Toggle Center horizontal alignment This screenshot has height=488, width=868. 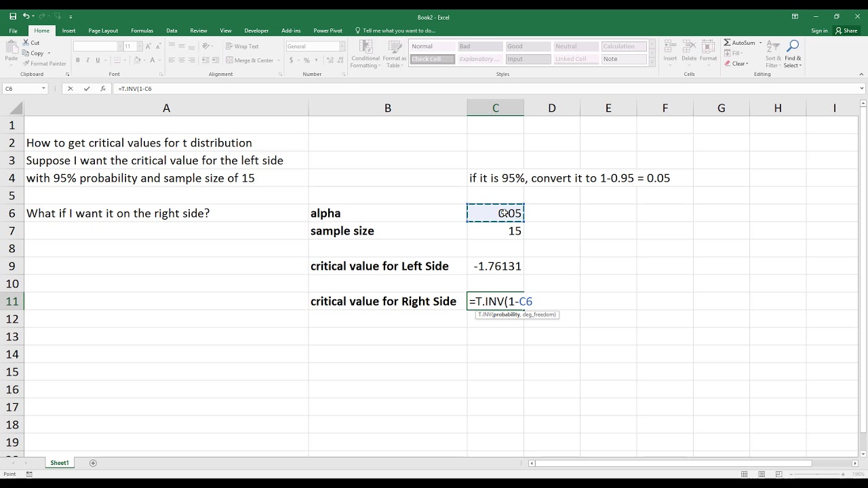click(x=182, y=60)
